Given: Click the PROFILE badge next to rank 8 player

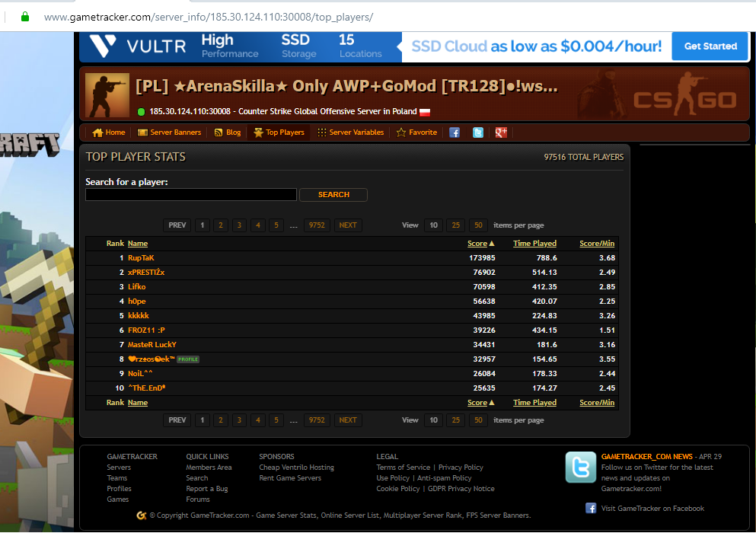Looking at the screenshot, I should [x=188, y=359].
